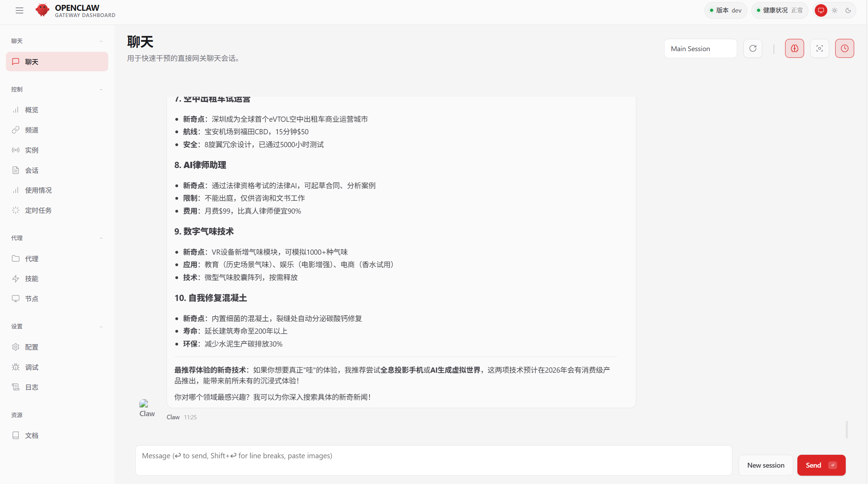
Task: Go to 技能 skills page
Action: (x=32, y=278)
